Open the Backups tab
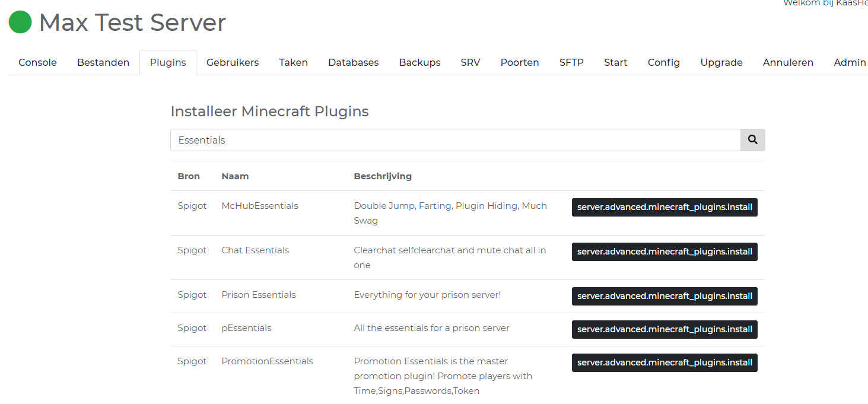Screen dimensions: 868x404 tap(419, 62)
